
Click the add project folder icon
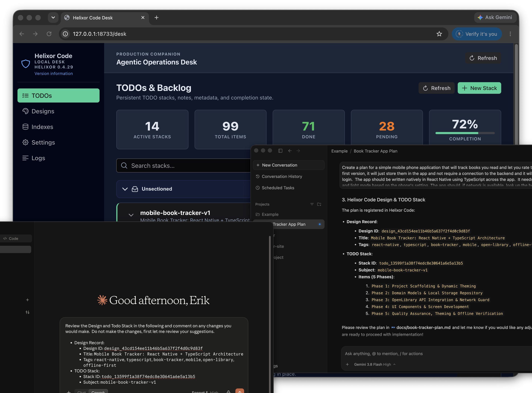tap(319, 204)
